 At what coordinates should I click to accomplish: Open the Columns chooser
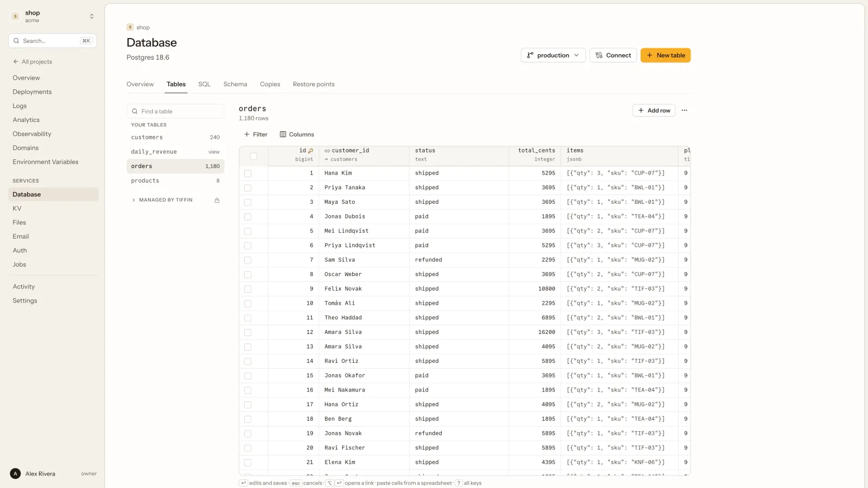coord(297,134)
